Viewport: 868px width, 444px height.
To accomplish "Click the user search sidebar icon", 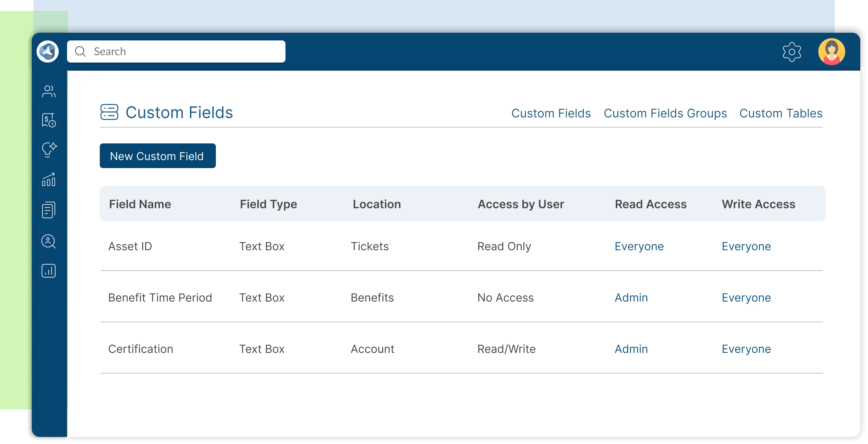I will point(49,241).
